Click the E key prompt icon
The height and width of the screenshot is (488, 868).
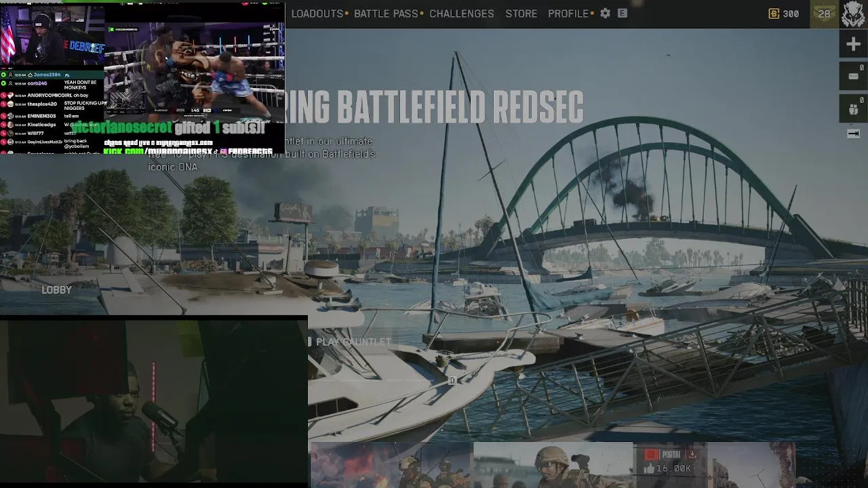(622, 14)
